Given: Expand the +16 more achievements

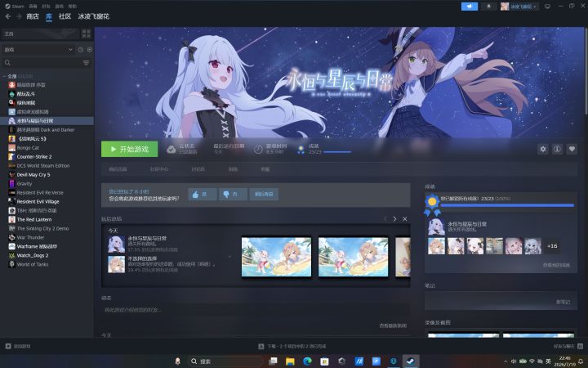Looking at the screenshot, I should [552, 246].
